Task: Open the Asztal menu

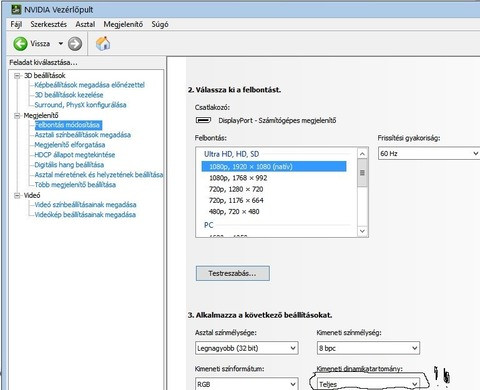Action: (x=85, y=24)
